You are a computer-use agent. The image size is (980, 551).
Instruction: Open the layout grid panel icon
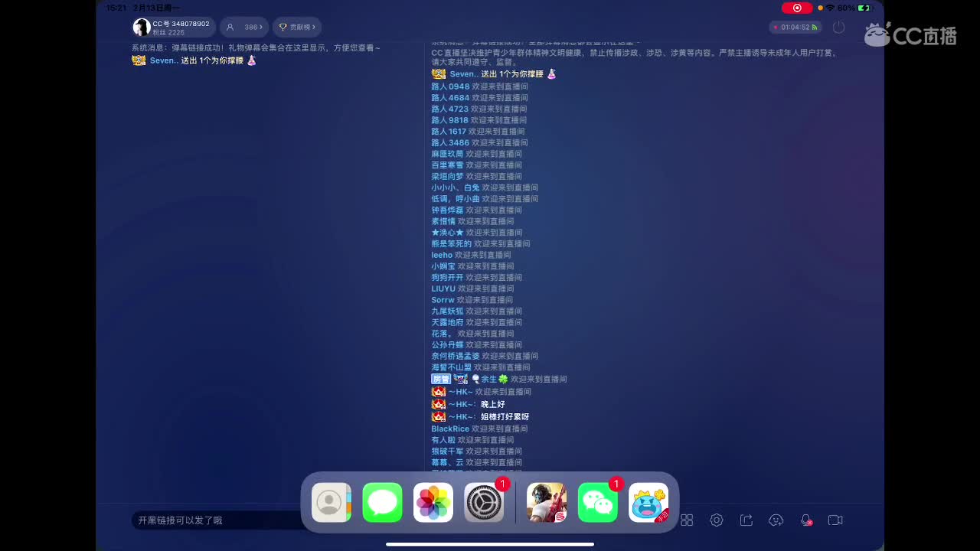click(687, 520)
